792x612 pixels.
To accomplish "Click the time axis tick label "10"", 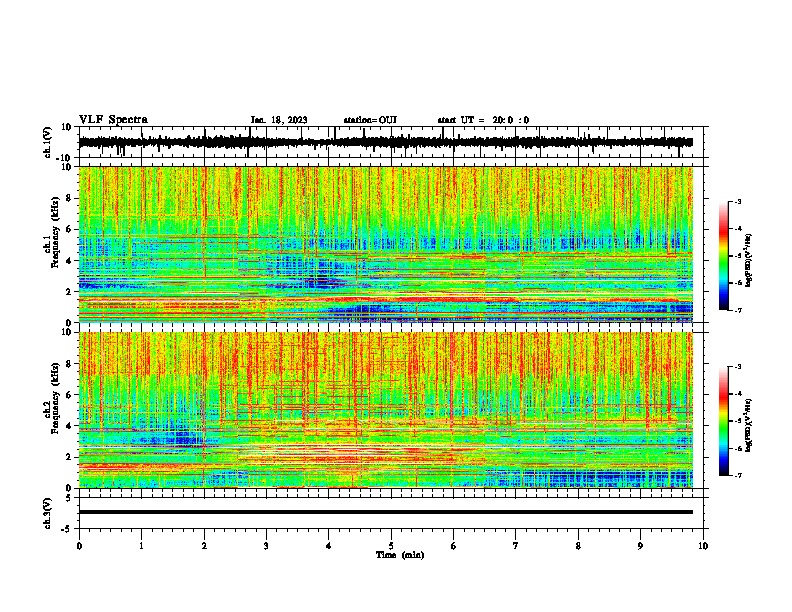I will [x=703, y=546].
